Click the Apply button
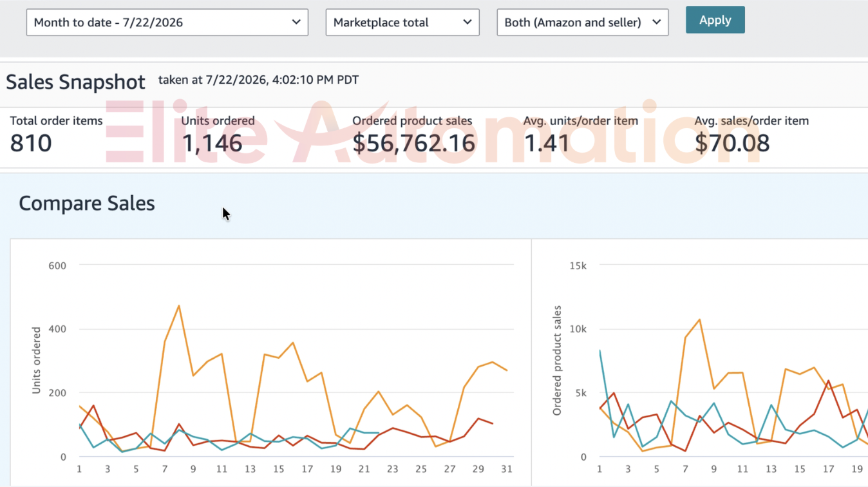Image resolution: width=868 pixels, height=487 pixels. pyautogui.click(x=715, y=20)
